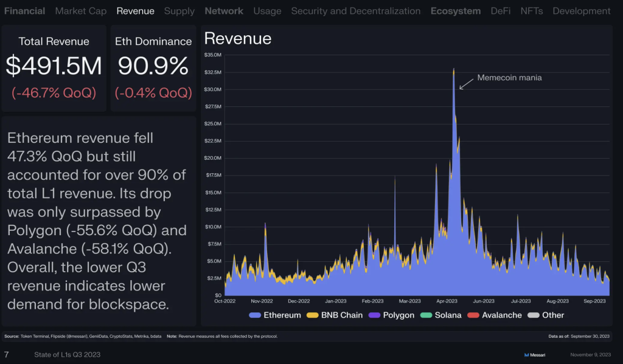Select the Other legend label

[x=553, y=315]
